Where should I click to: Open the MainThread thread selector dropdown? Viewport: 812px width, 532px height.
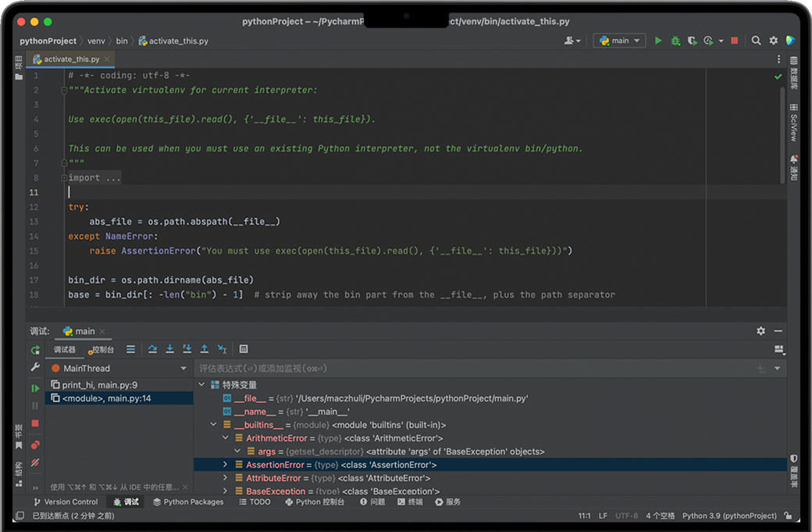183,369
